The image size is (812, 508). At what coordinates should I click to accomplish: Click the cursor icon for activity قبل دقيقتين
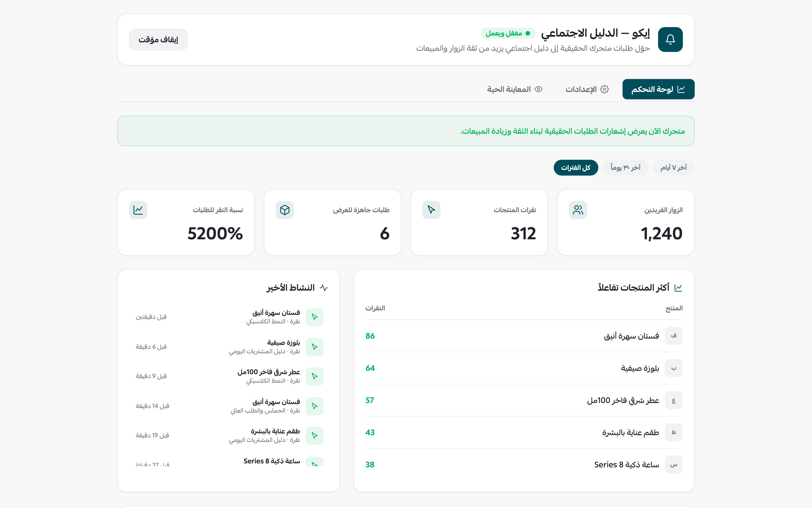[314, 317]
